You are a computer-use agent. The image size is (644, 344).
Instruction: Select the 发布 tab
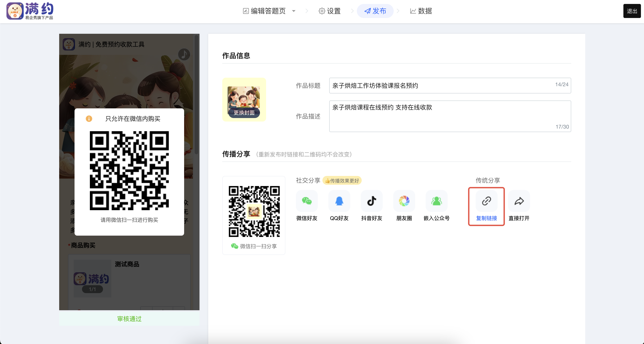(x=375, y=11)
